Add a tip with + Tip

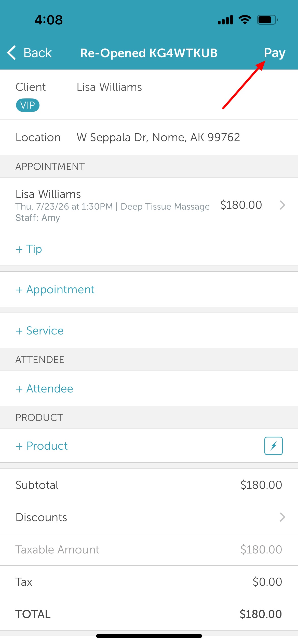[29, 249]
